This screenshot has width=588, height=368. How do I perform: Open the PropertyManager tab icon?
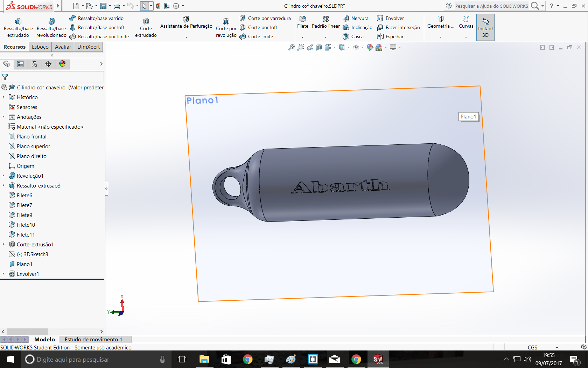[20, 64]
